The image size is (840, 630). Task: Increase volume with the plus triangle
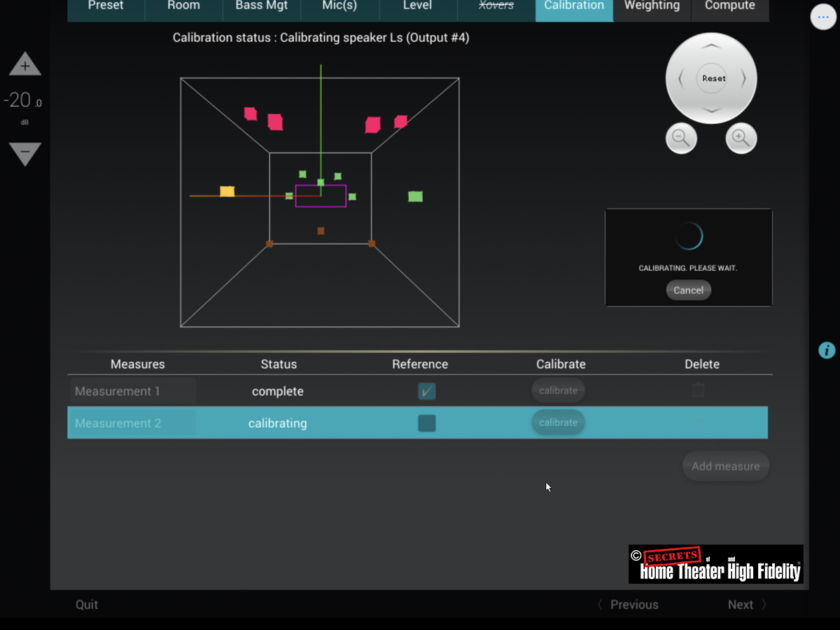[x=25, y=65]
